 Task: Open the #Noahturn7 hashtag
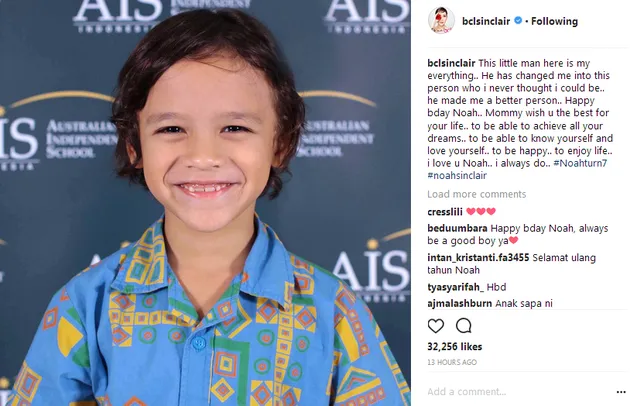tap(580, 163)
